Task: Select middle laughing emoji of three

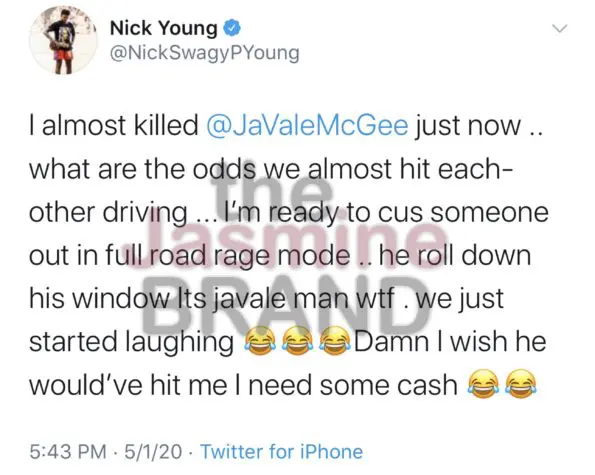Action: coord(298,341)
